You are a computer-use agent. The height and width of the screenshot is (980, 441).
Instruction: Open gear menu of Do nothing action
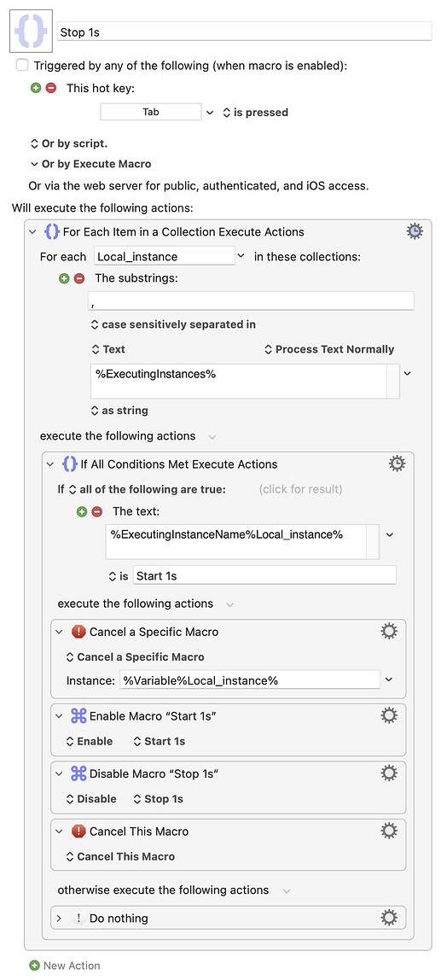pyautogui.click(x=388, y=918)
